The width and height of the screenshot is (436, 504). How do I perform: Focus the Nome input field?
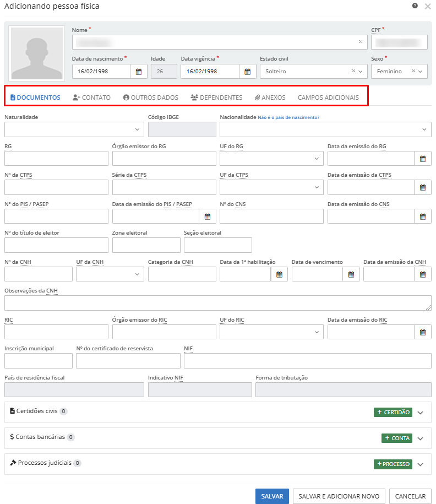pyautogui.click(x=220, y=42)
